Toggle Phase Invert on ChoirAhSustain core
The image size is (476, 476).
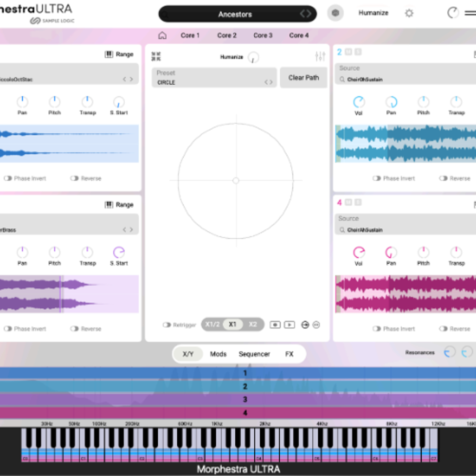coord(377,329)
